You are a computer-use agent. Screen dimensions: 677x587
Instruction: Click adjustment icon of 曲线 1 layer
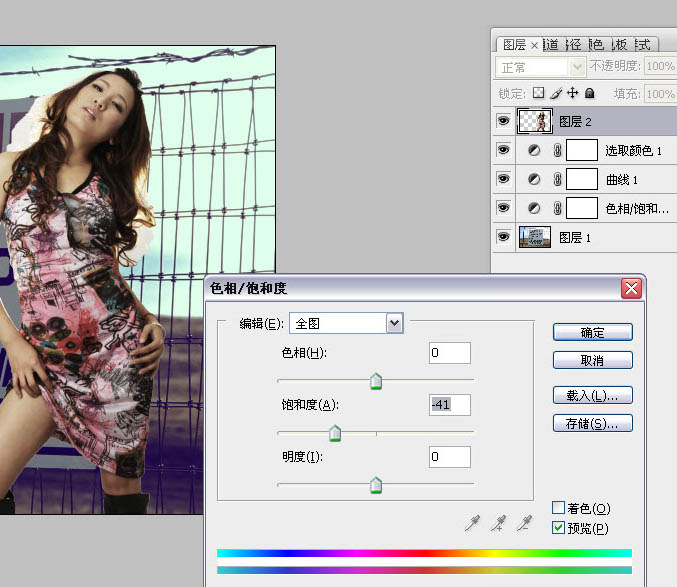click(x=533, y=180)
